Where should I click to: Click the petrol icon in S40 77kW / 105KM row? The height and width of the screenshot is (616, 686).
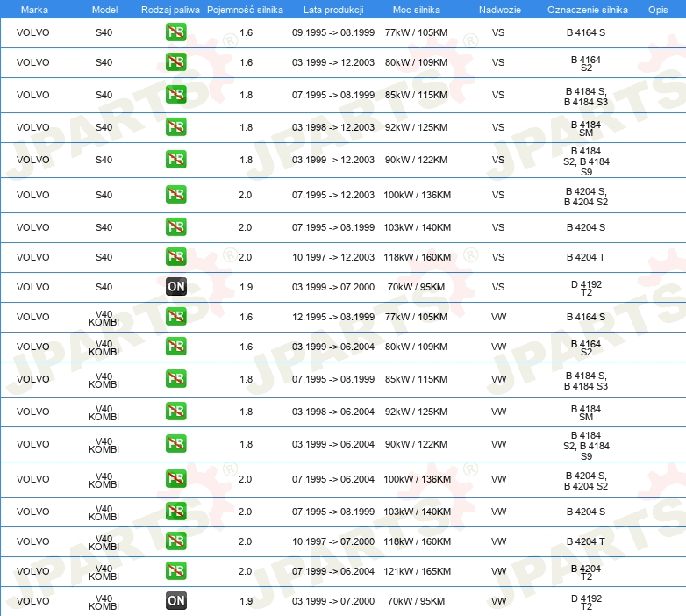point(175,32)
